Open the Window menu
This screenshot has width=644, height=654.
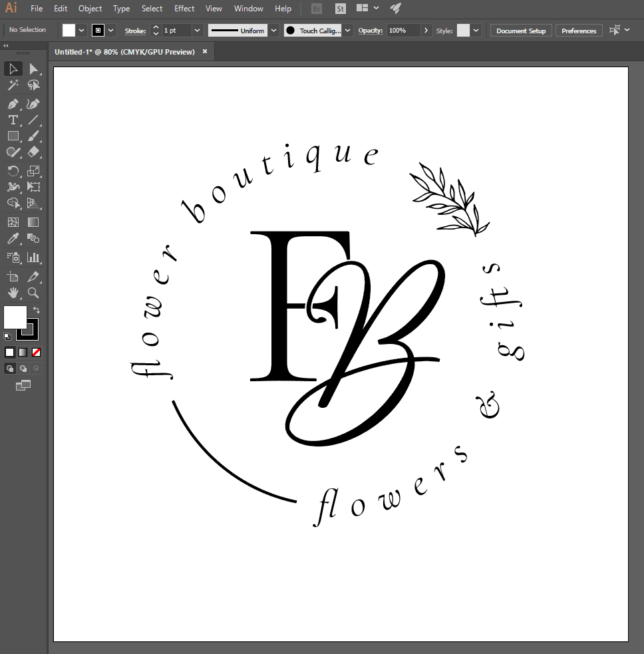tap(249, 9)
